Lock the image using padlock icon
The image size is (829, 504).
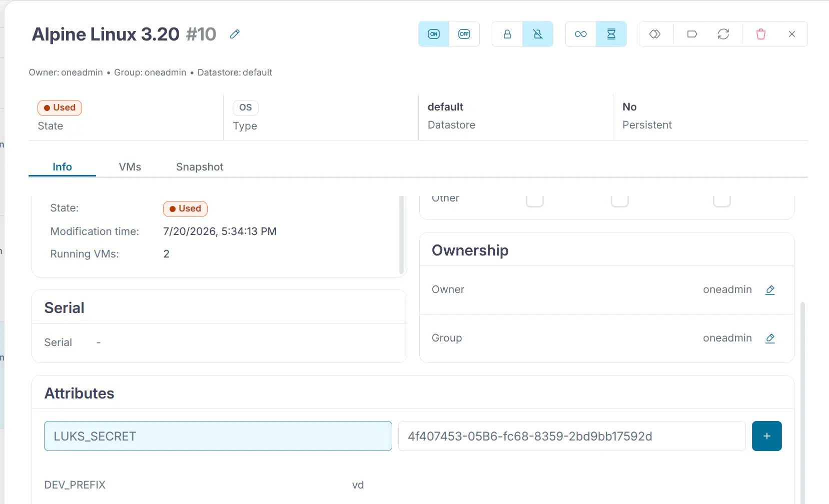[507, 34]
